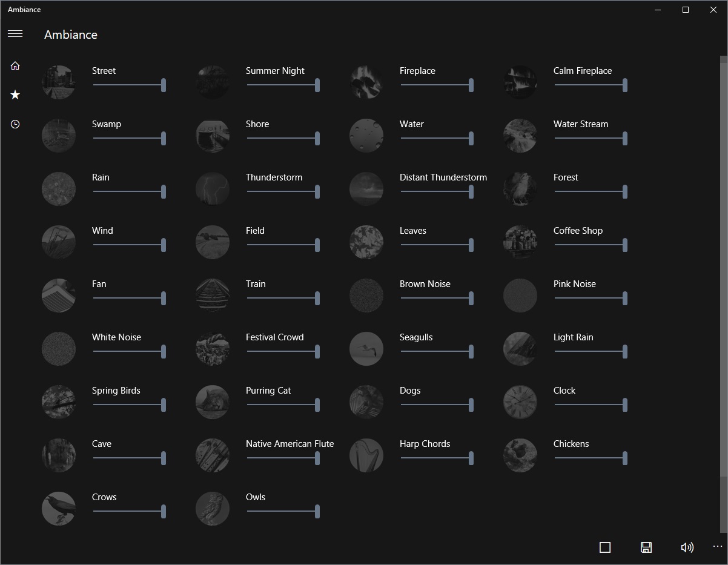
Task: Click the Clock sound thumbnail
Action: pos(520,402)
